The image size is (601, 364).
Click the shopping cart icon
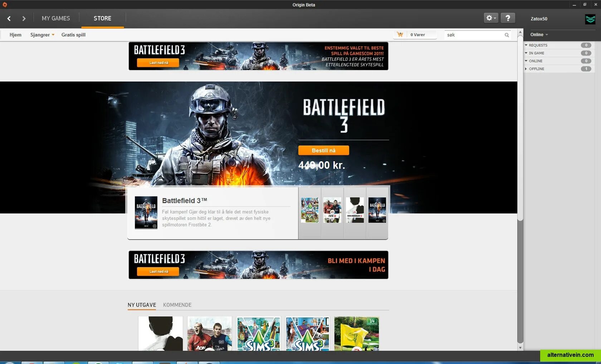pyautogui.click(x=400, y=35)
